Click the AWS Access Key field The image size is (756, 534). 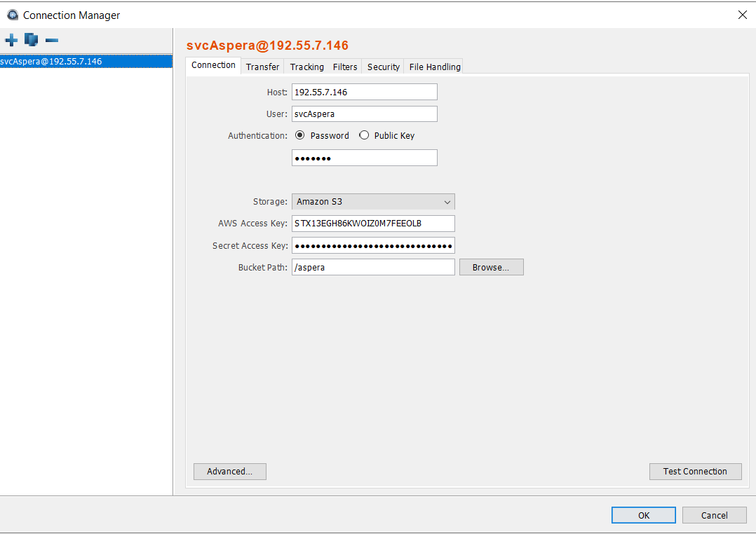click(373, 224)
